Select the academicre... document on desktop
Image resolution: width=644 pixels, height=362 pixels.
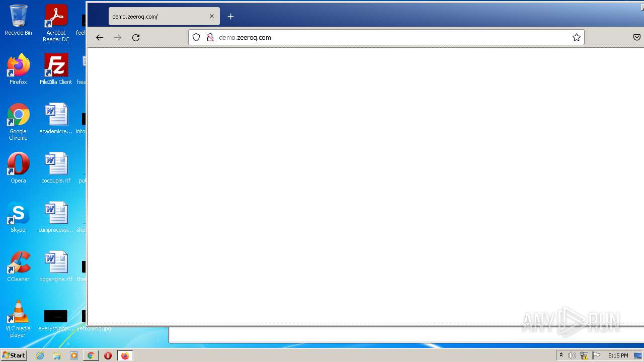click(56, 119)
